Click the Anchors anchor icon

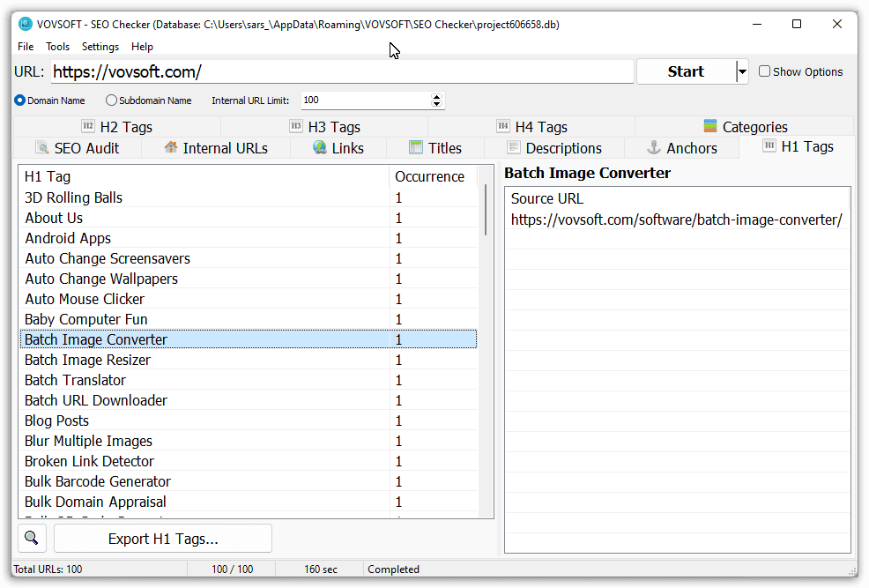click(654, 147)
